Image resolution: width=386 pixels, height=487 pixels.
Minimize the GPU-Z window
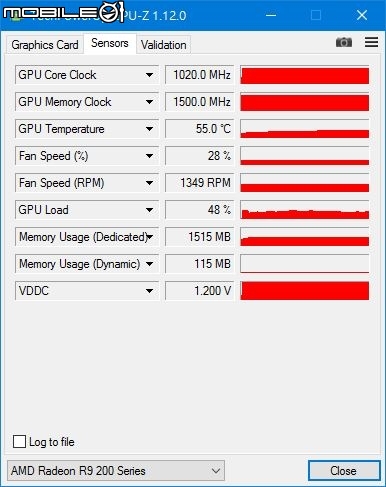coord(271,15)
